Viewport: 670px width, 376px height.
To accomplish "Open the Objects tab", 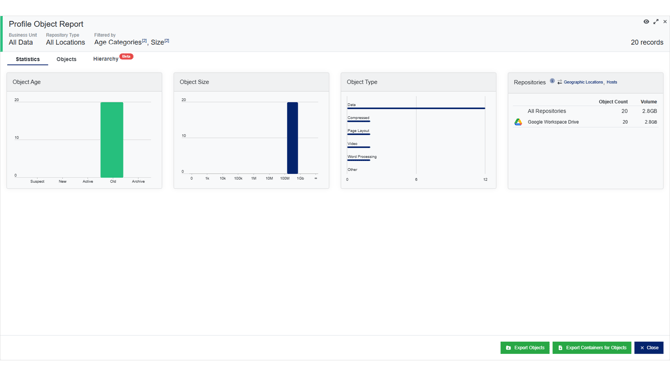I will pyautogui.click(x=66, y=59).
